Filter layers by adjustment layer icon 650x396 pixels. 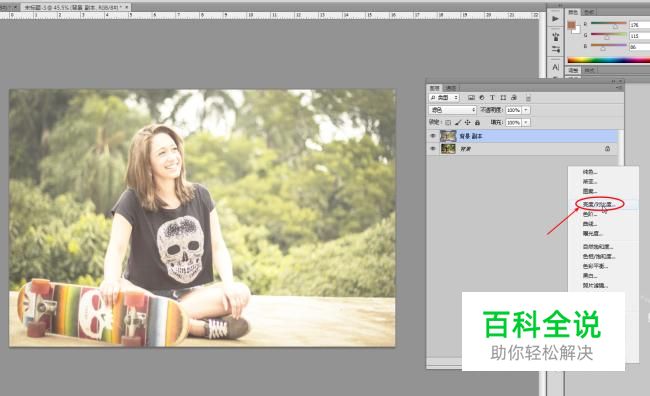[482, 98]
